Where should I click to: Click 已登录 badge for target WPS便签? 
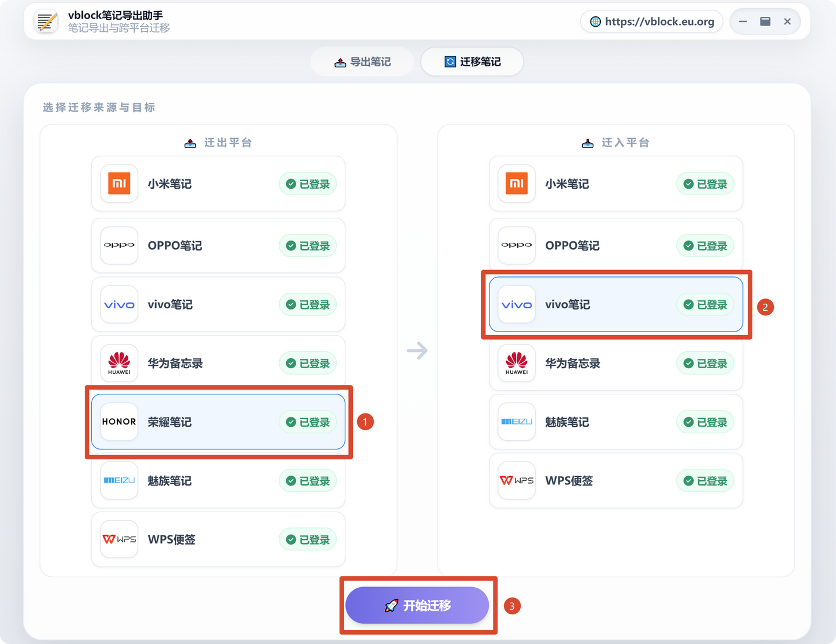coord(705,481)
